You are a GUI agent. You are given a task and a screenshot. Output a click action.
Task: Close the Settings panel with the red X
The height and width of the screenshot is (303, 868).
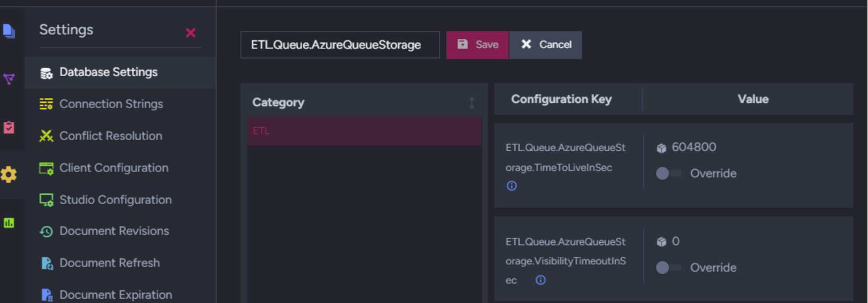click(x=190, y=33)
